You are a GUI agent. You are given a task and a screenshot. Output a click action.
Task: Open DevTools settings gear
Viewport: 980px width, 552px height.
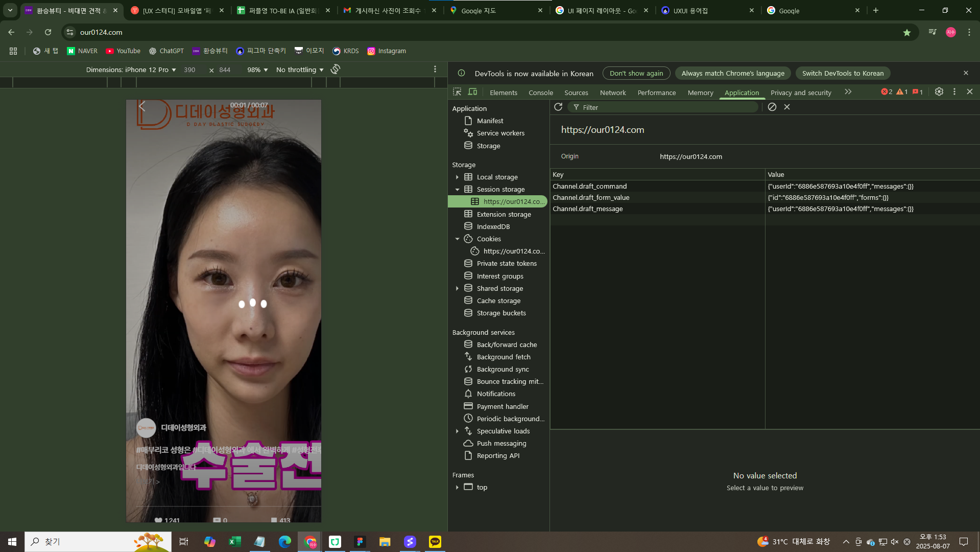point(939,92)
